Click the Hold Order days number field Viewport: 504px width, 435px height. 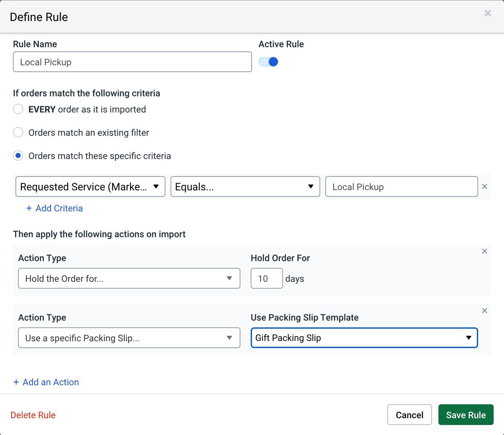(x=267, y=278)
